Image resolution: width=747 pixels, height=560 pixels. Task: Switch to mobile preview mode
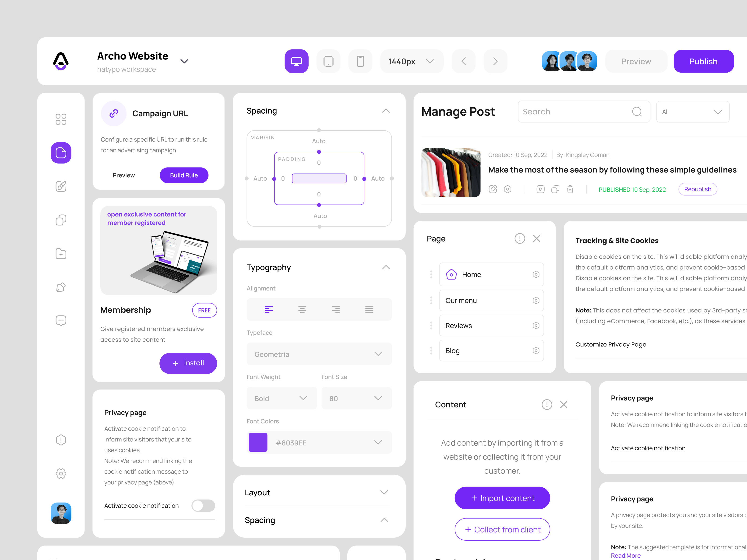pyautogui.click(x=360, y=61)
